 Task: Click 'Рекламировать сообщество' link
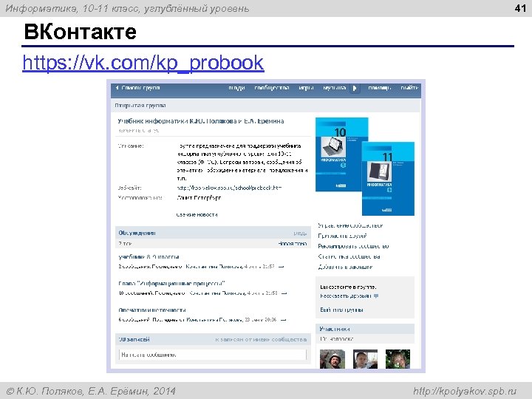[x=353, y=246]
